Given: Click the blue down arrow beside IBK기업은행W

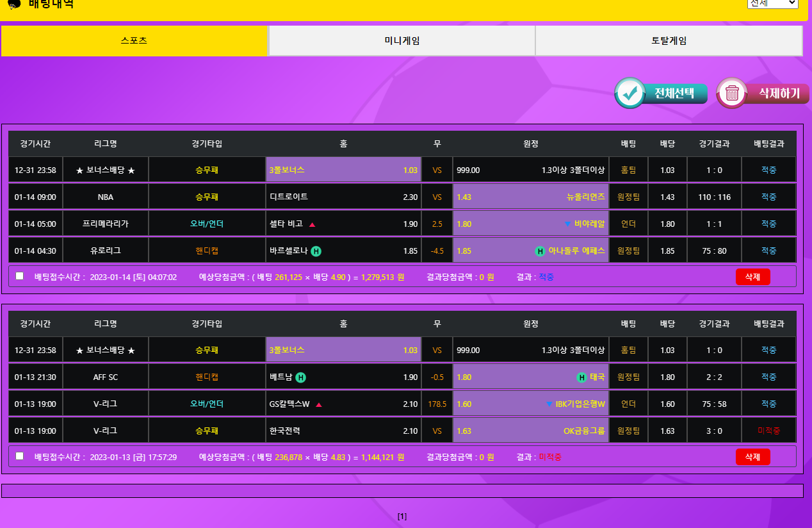Looking at the screenshot, I should coord(549,404).
